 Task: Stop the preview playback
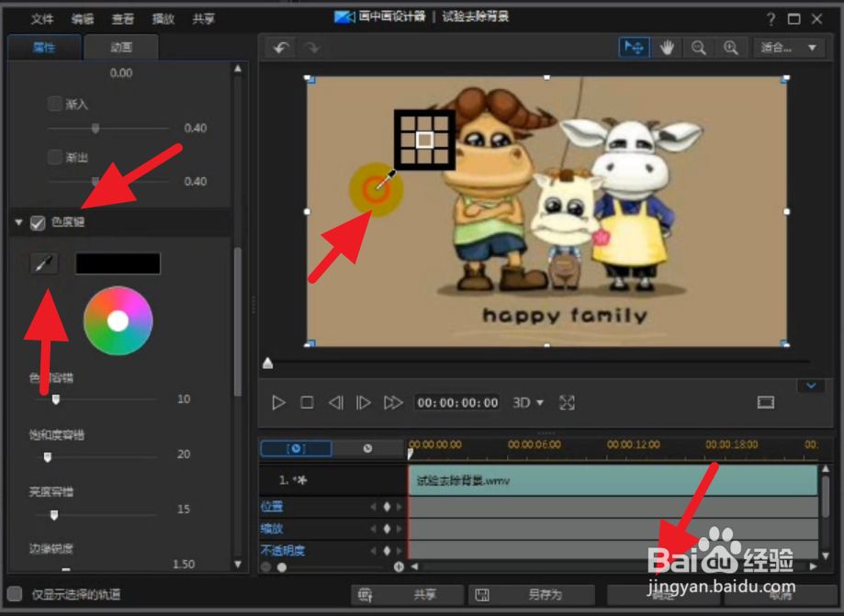307,402
